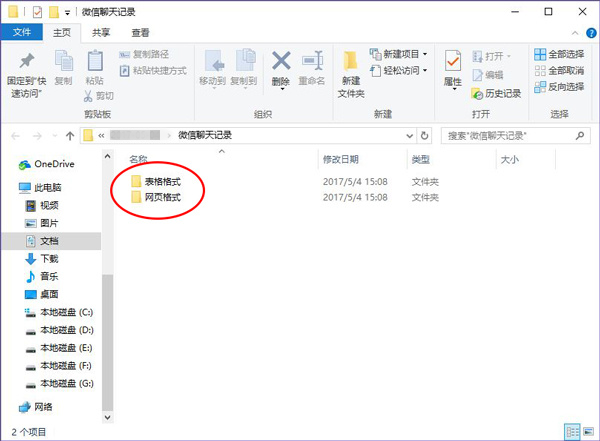Viewport: 600px width, 441px height.
Task: Open Music (音乐) in sidebar
Action: tap(42, 276)
